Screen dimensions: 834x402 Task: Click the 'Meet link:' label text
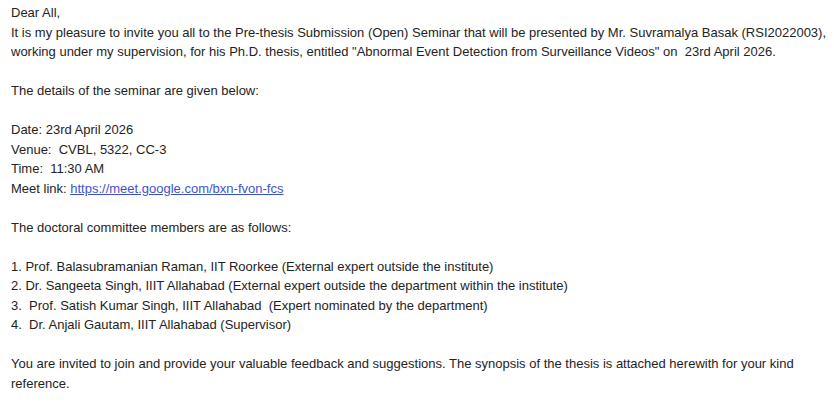pyautogui.click(x=39, y=189)
